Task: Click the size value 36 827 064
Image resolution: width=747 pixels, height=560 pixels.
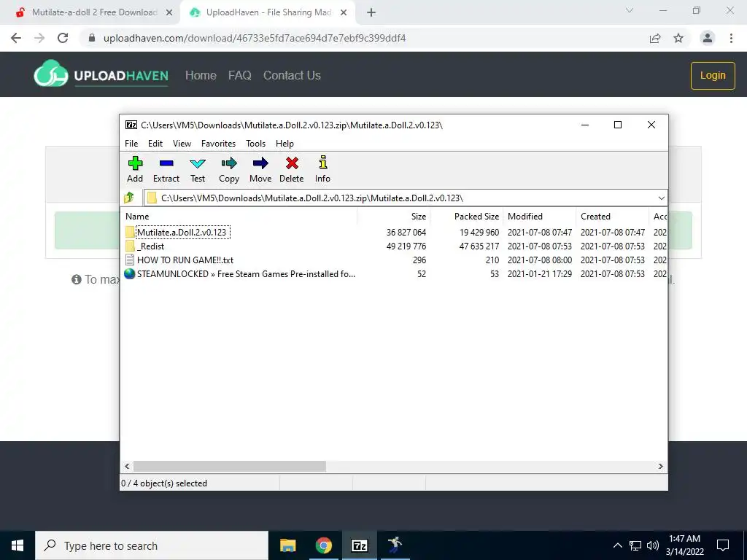Action: (x=406, y=233)
